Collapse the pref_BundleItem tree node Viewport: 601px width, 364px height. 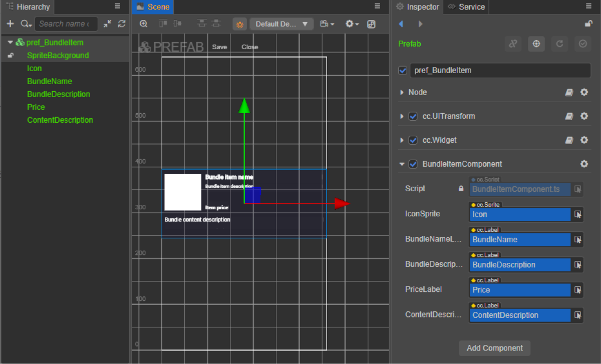click(10, 43)
